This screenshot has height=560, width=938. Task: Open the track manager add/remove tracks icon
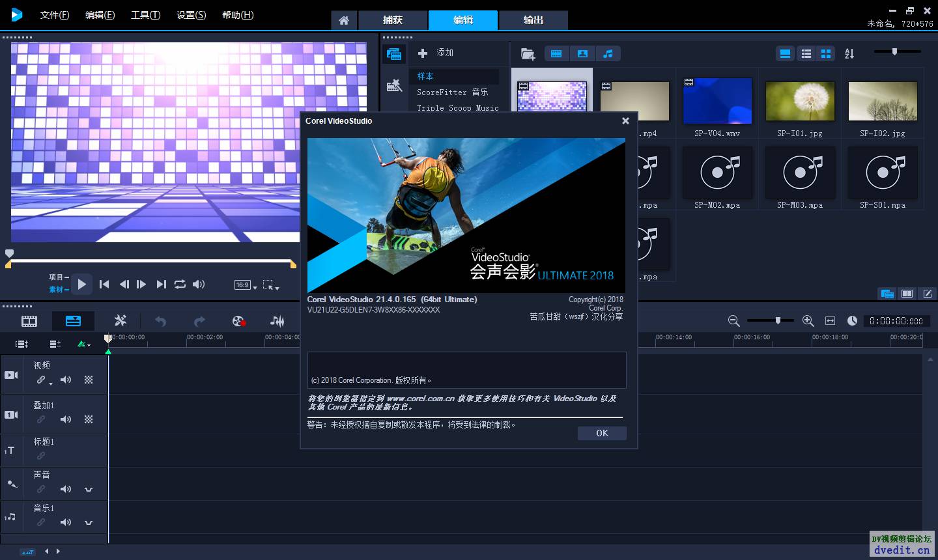click(x=55, y=344)
